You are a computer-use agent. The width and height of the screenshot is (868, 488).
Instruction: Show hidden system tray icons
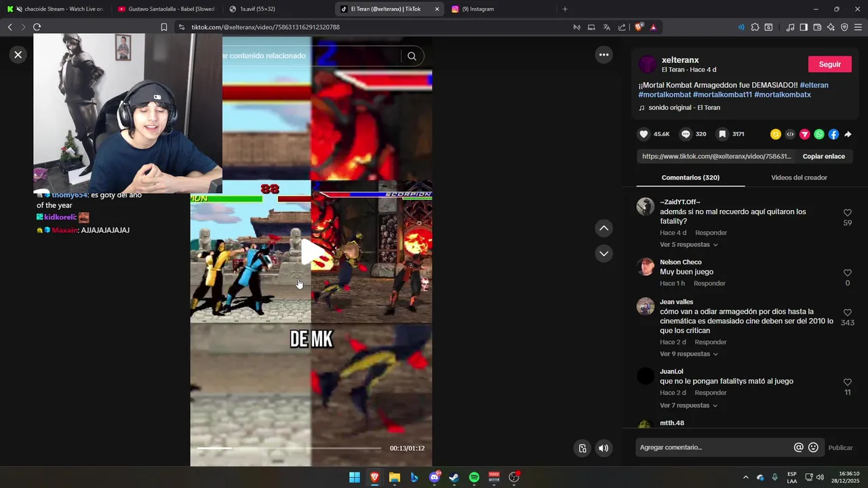click(746, 477)
